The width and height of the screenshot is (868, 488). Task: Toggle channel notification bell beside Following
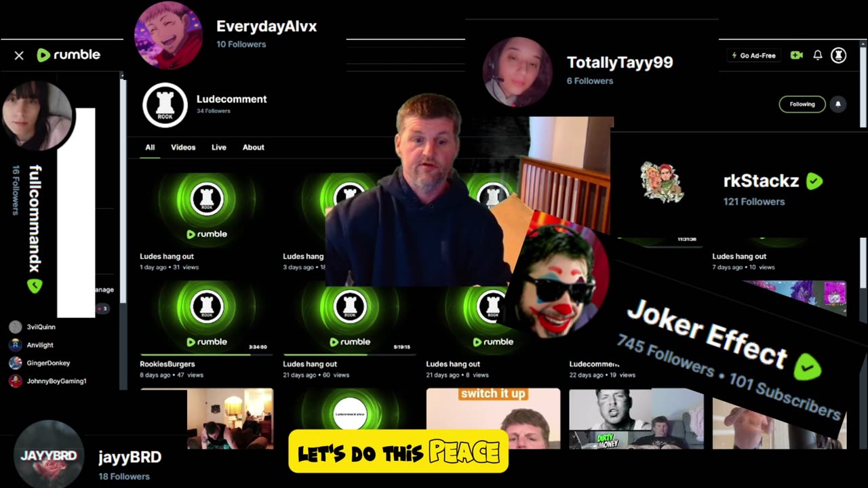[x=838, y=104]
